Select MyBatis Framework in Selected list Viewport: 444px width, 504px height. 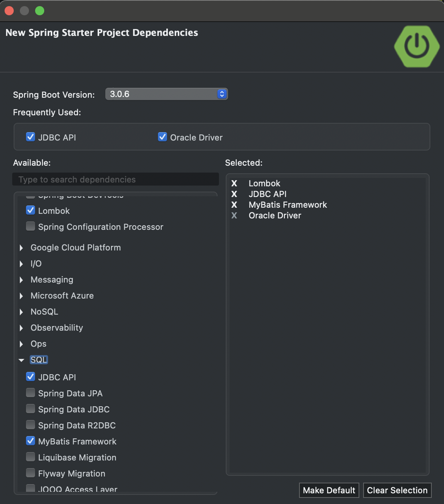pyautogui.click(x=288, y=205)
